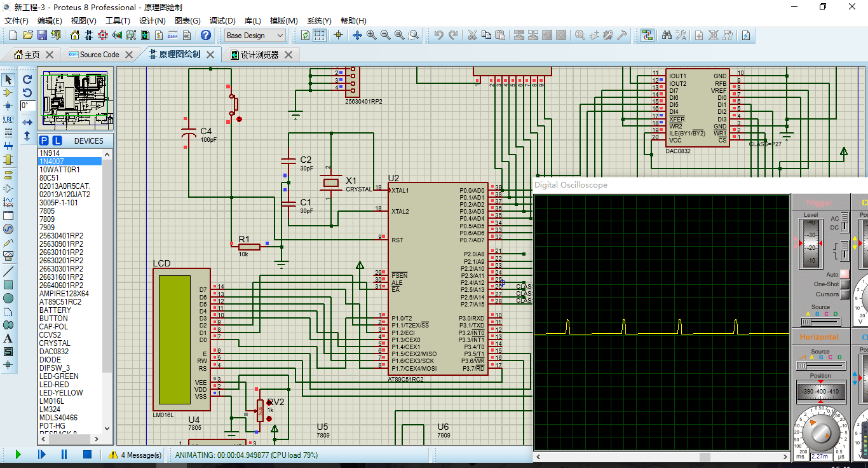
Task: Undo the last action
Action: pos(438,36)
